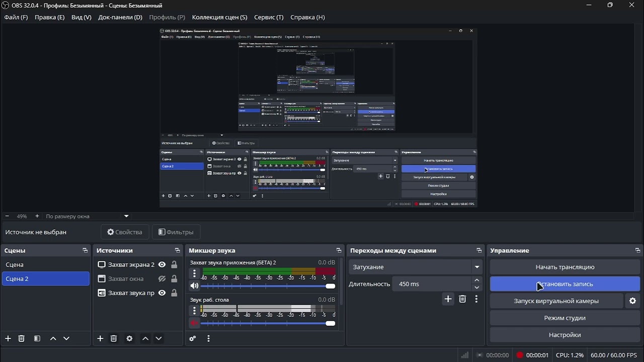Move source down with arrow icon
644x362 pixels.
point(158,338)
